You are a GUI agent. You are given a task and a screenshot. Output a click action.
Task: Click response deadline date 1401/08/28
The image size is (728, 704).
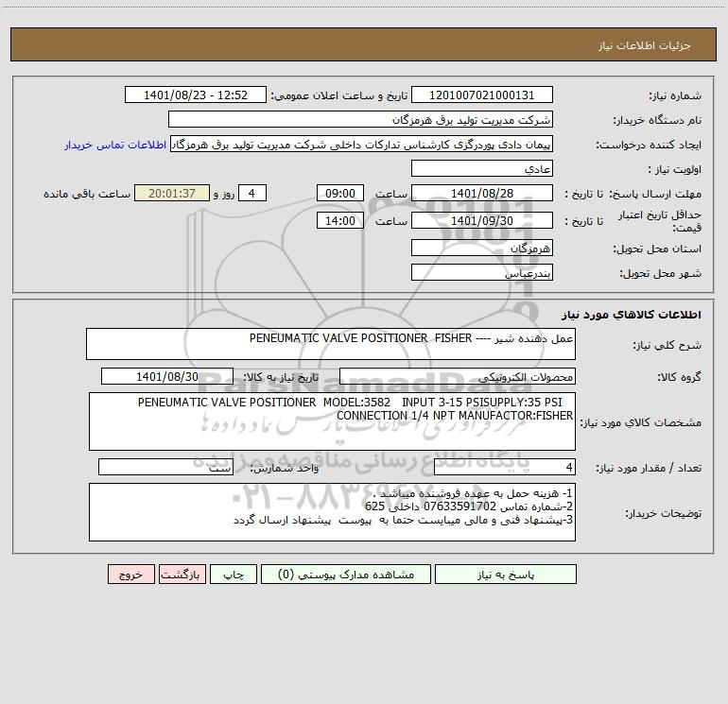(x=482, y=193)
